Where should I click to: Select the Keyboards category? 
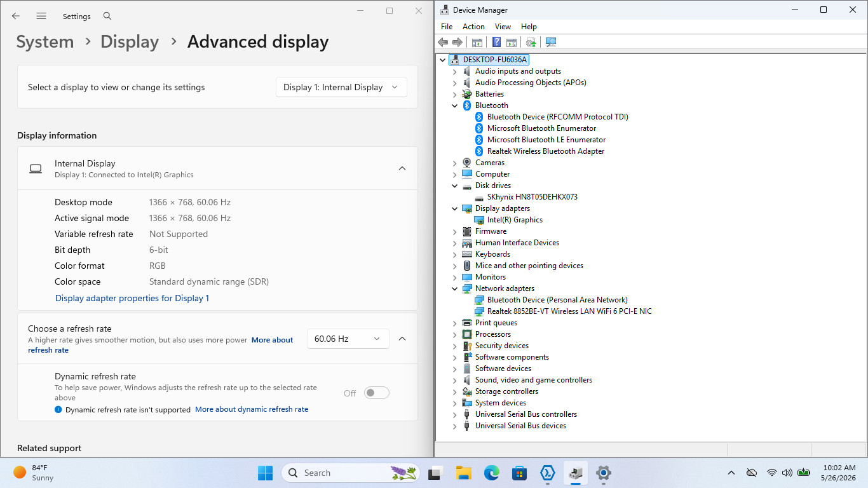click(x=492, y=254)
